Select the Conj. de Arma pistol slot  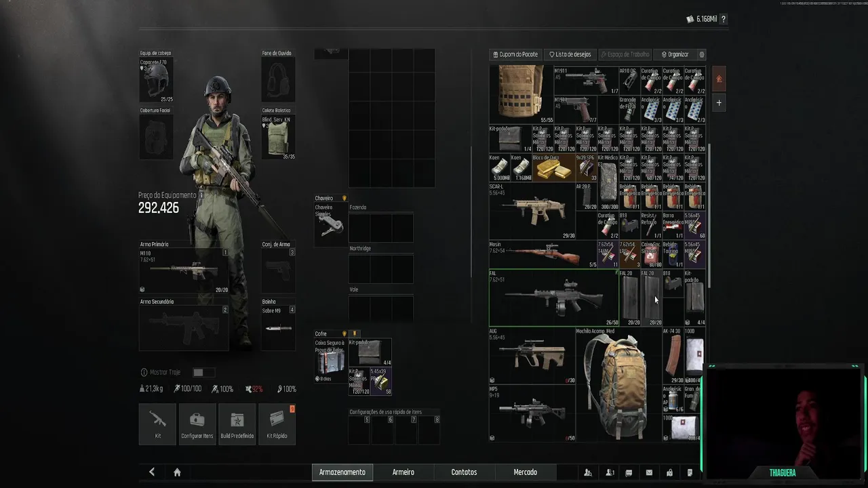coord(278,270)
